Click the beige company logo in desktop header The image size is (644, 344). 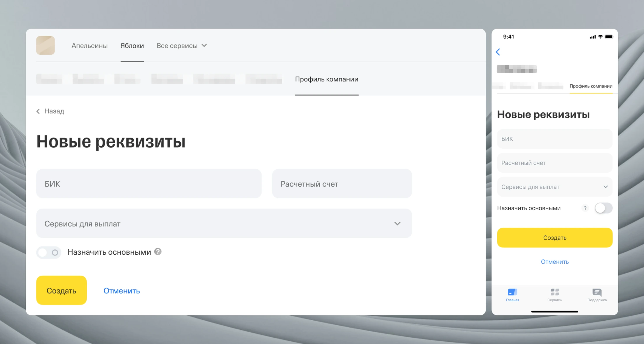point(45,45)
